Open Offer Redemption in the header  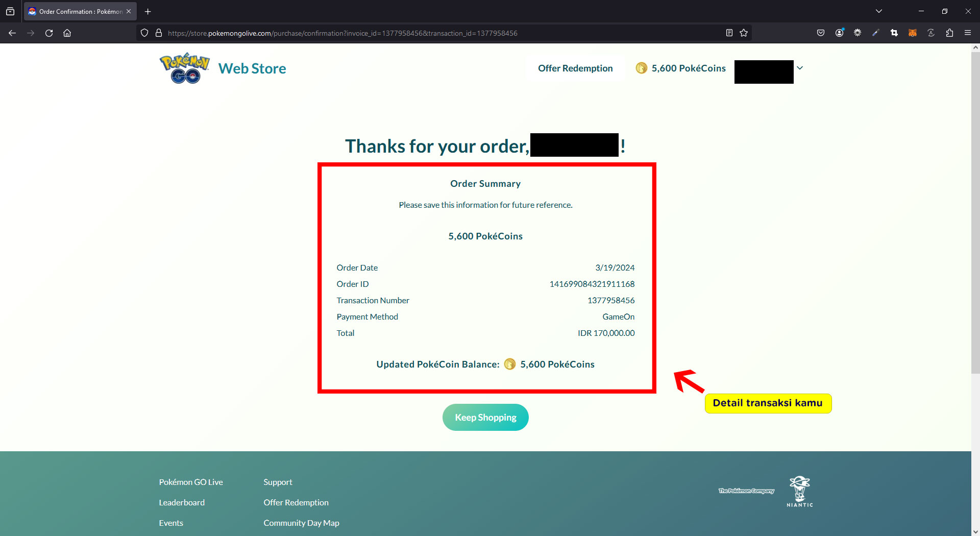(x=575, y=68)
